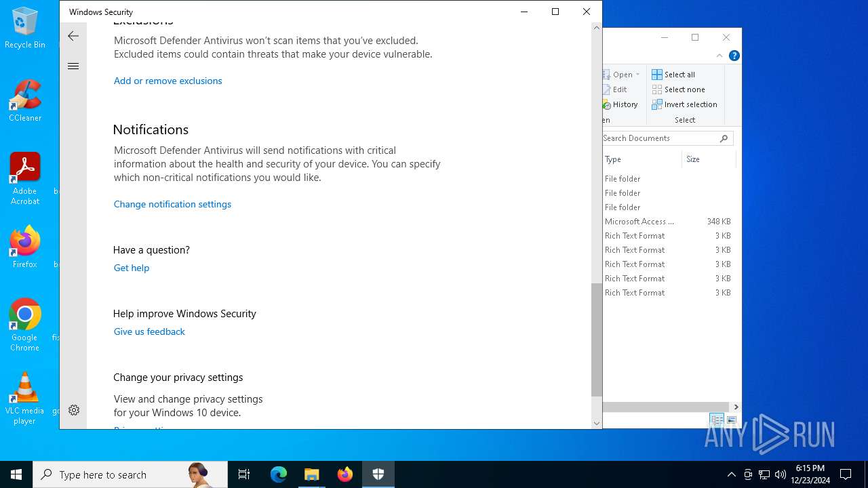Viewport: 868px width, 488px height.
Task: Click Select none in Explorer ribbon
Action: pyautogui.click(x=679, y=89)
